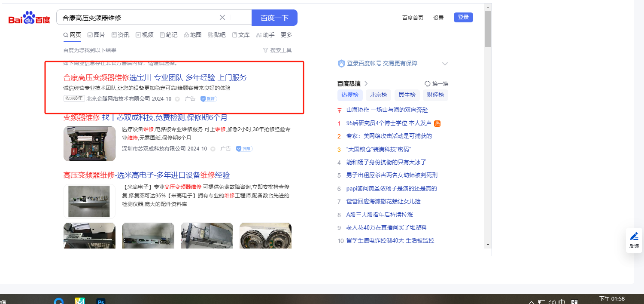Switch to the 图片 search tab
This screenshot has width=644, height=304.
96,35
